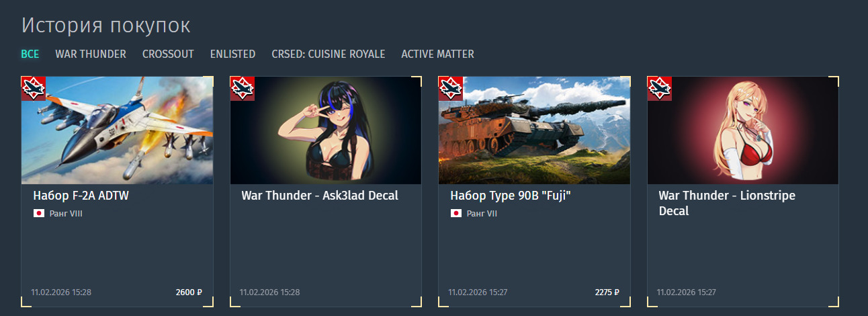Click the Набор Type 90B "Fuji" title
Image resolution: width=868 pixels, height=316 pixels.
[511, 196]
